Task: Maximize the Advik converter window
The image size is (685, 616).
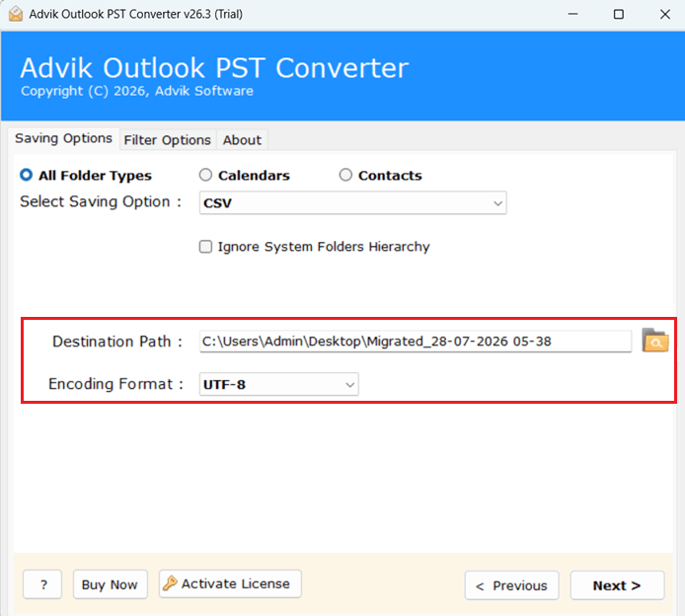Action: (x=619, y=14)
